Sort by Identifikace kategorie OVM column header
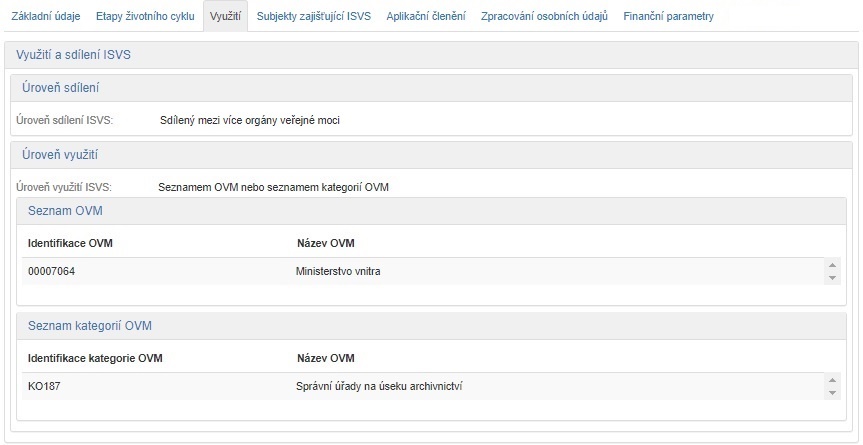Image resolution: width=863 pixels, height=445 pixels. [95, 358]
